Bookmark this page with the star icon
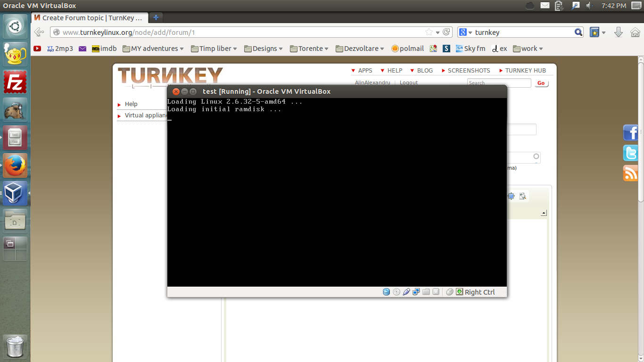 tap(429, 32)
